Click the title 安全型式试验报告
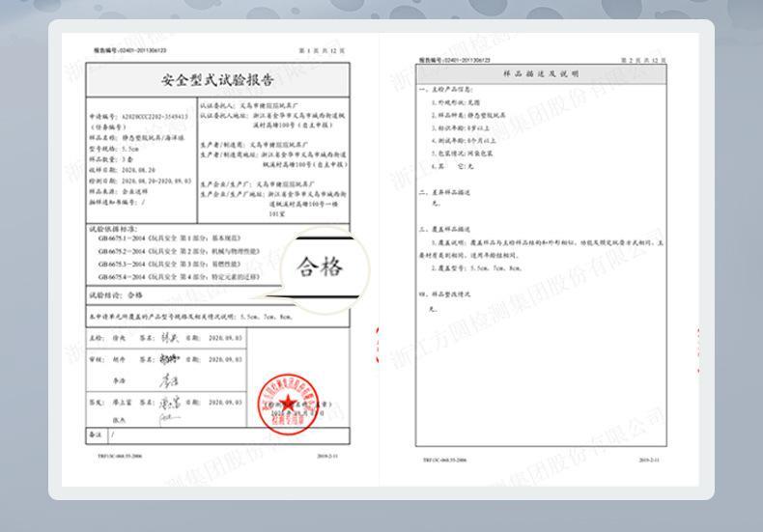Viewport: 763px width, 532px height. [217, 80]
